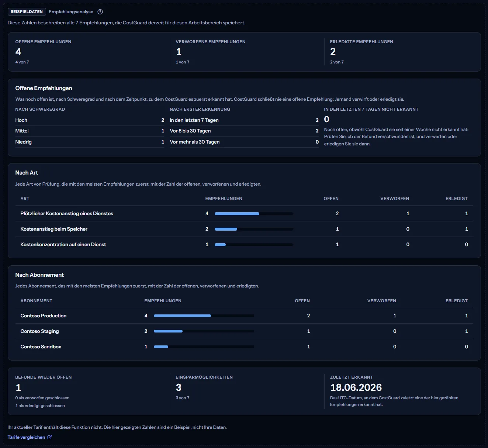
Task: Click the help question mark icon beside Empfehlungsanalyse
Action: 100,12
